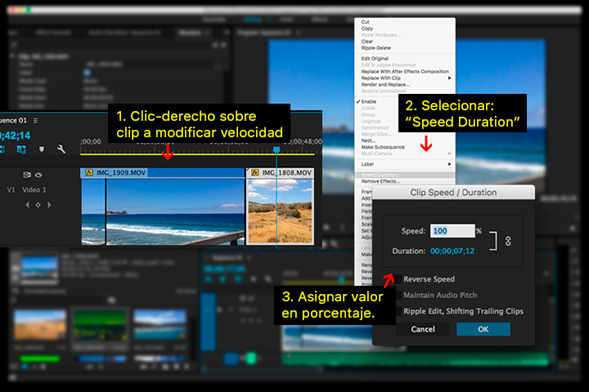Click the Add Marker icon in timeline
The image size is (589, 392).
click(41, 149)
